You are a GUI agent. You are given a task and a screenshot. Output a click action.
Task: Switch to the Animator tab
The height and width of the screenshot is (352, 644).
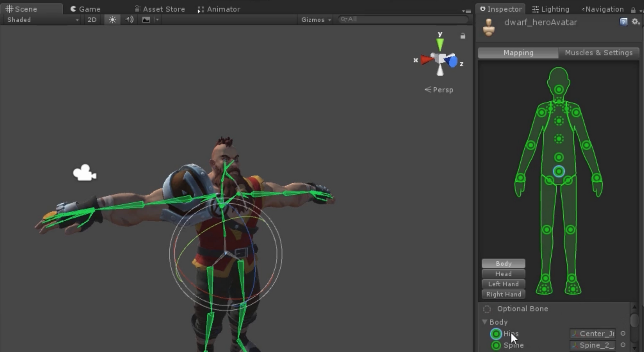pyautogui.click(x=221, y=9)
